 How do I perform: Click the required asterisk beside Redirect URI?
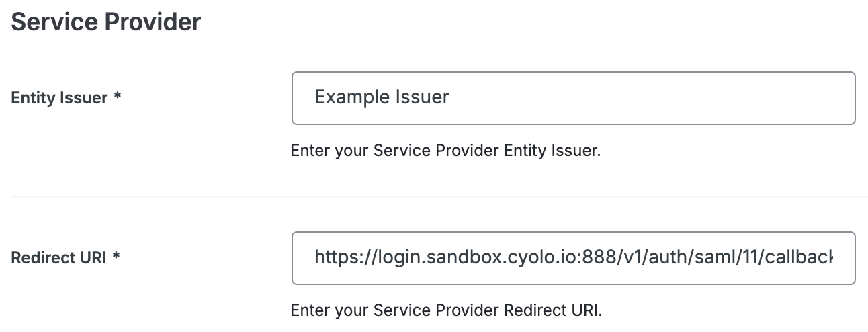pos(116,257)
